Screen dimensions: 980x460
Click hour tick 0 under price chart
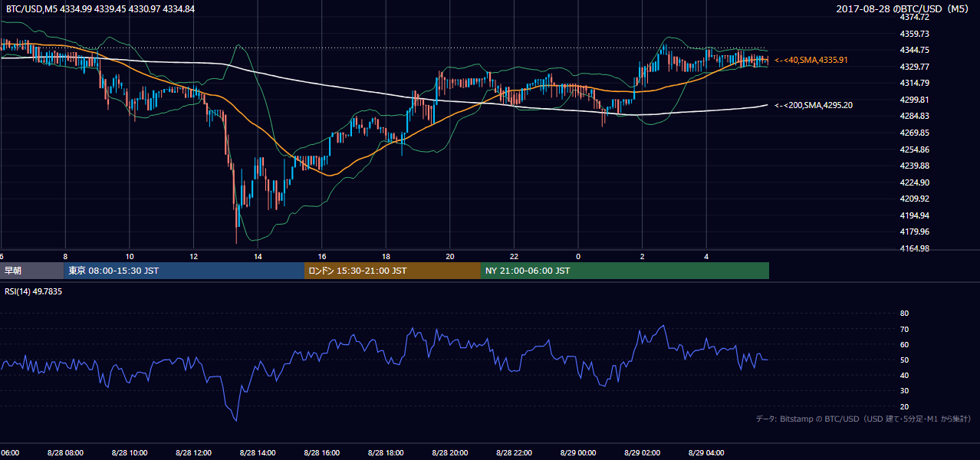tap(578, 257)
